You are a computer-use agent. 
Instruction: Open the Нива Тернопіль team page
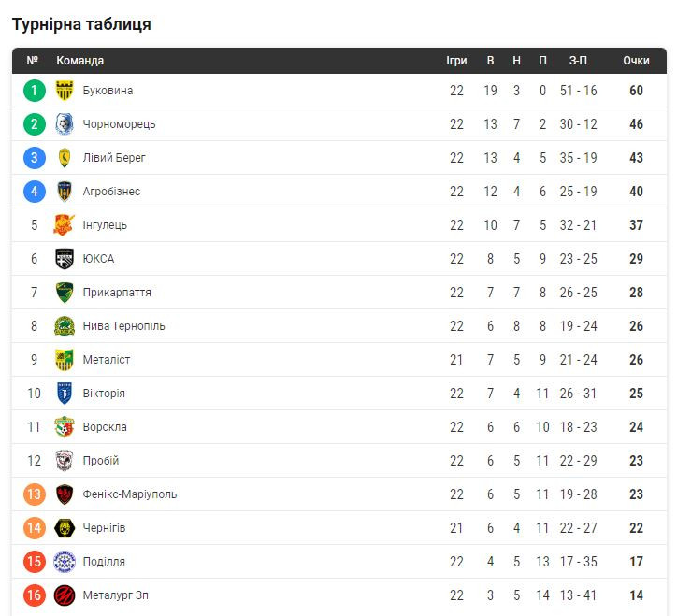click(123, 326)
